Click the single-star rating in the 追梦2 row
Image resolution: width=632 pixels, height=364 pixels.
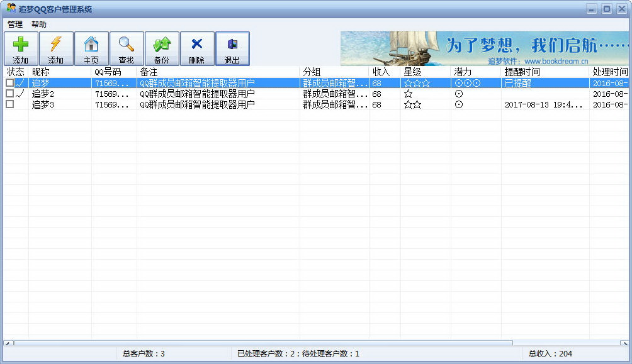[409, 94]
